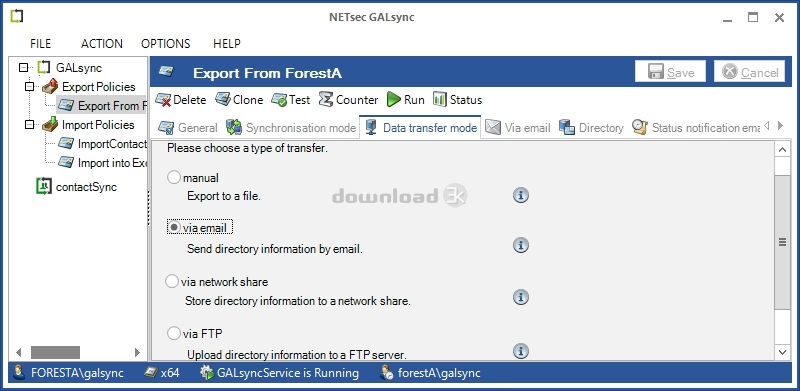Click the Cancel button
800x391 pixels.
[749, 72]
